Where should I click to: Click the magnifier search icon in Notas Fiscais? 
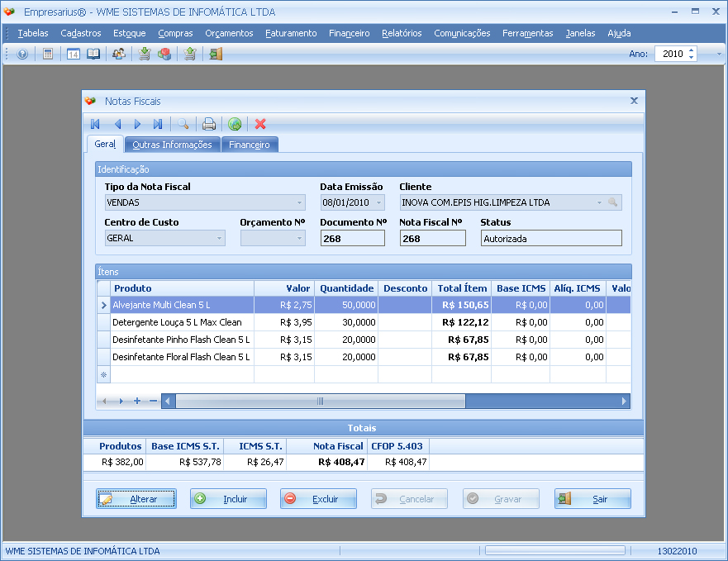(x=183, y=124)
